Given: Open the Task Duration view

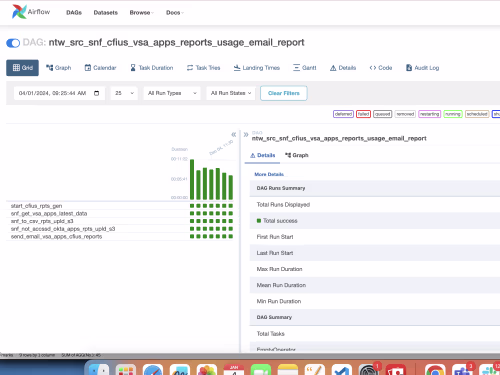Looking at the screenshot, I should tap(152, 68).
